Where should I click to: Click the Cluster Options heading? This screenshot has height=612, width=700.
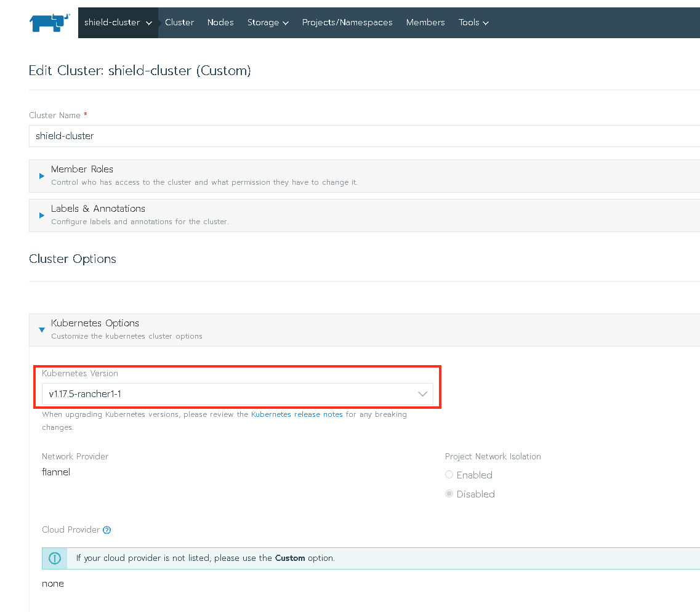click(x=72, y=259)
